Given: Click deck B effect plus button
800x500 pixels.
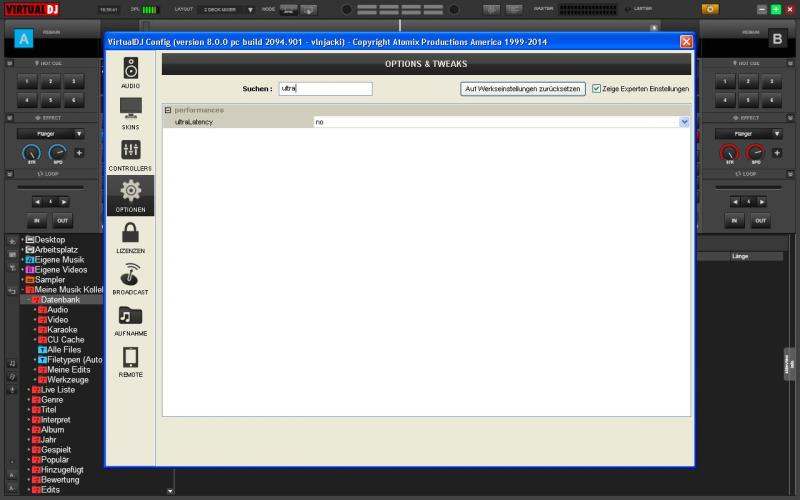Looking at the screenshot, I should 777,153.
